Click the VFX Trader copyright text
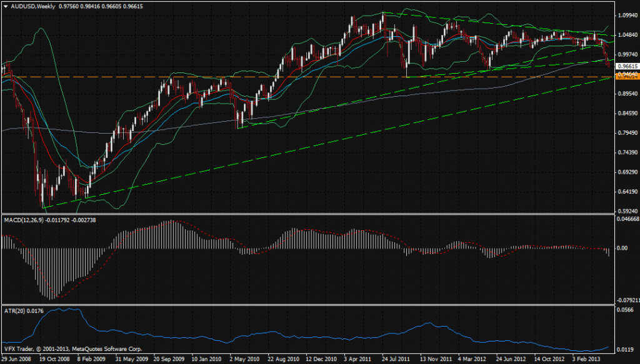The width and height of the screenshot is (640, 364). pos(73,349)
